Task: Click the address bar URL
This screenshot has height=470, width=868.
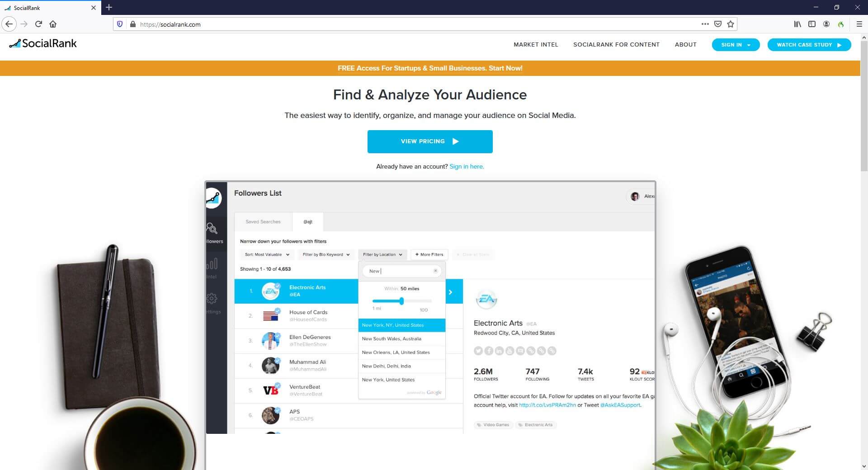Action: (170, 24)
